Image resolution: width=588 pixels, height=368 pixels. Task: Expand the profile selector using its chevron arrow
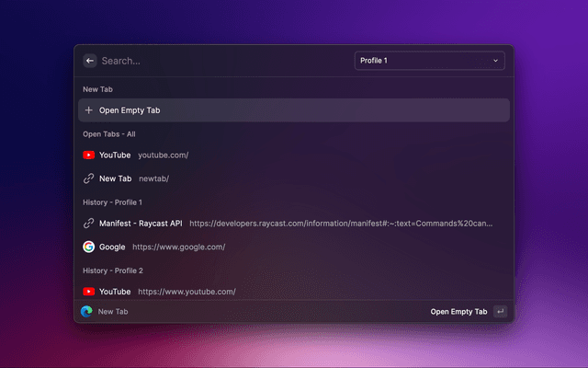coord(496,61)
